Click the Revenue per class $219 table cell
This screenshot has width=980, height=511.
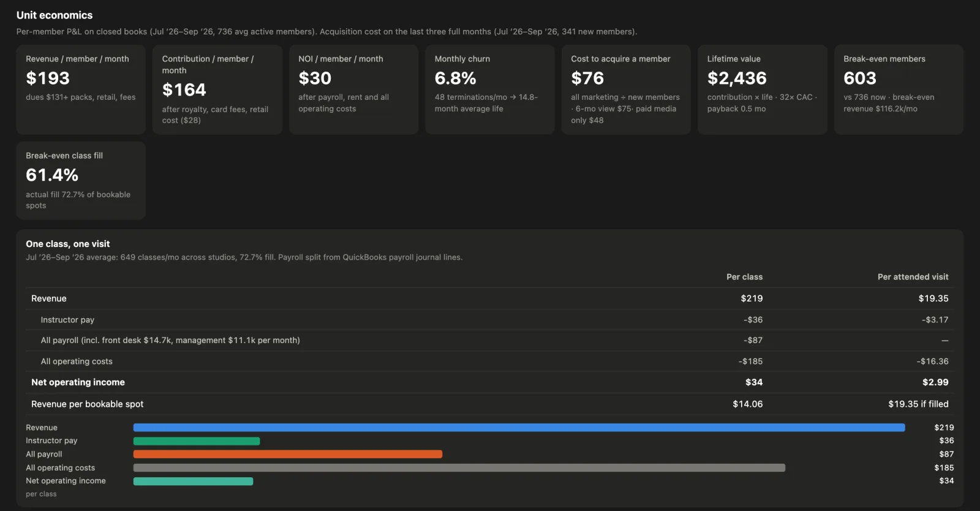(x=752, y=298)
